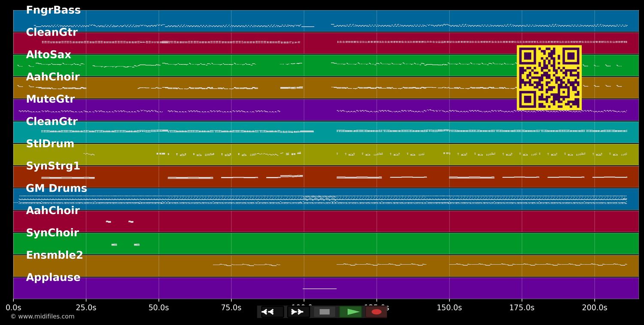The width and height of the screenshot is (644, 325).
Task: Click the short note clip in Applause lane
Action: tap(320, 288)
